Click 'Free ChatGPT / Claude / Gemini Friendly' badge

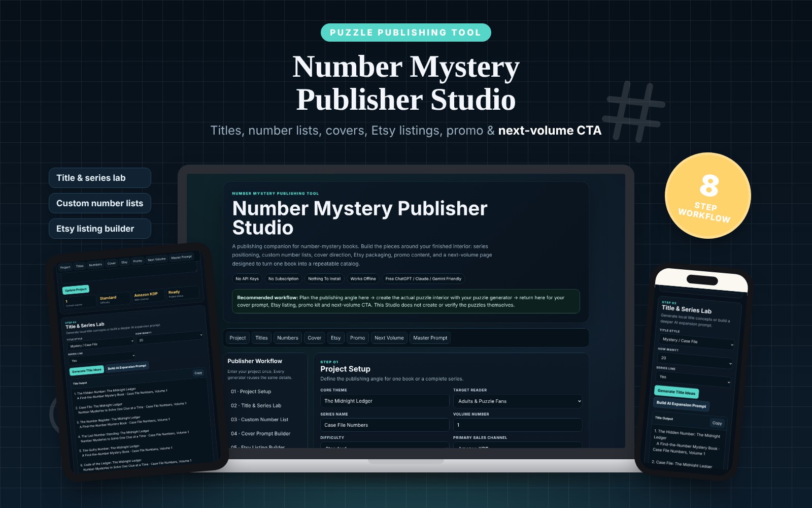(423, 278)
